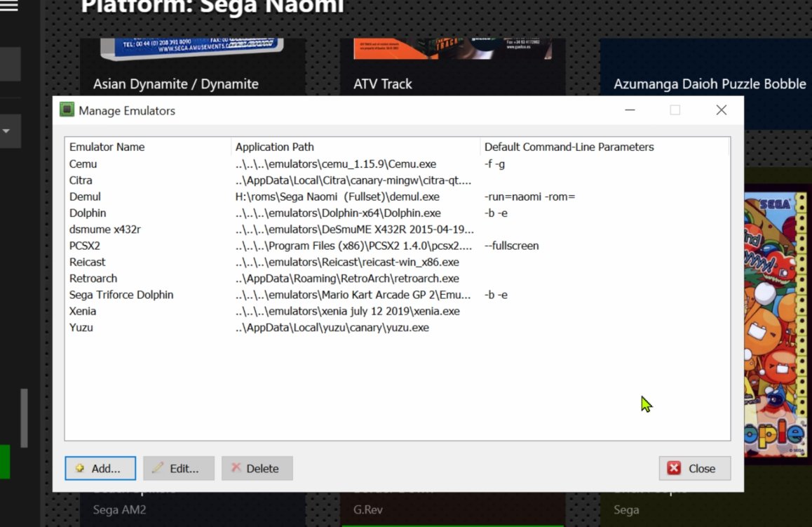This screenshot has height=527, width=812.
Task: Click the Sega AM2 developer label
Action: coord(120,510)
